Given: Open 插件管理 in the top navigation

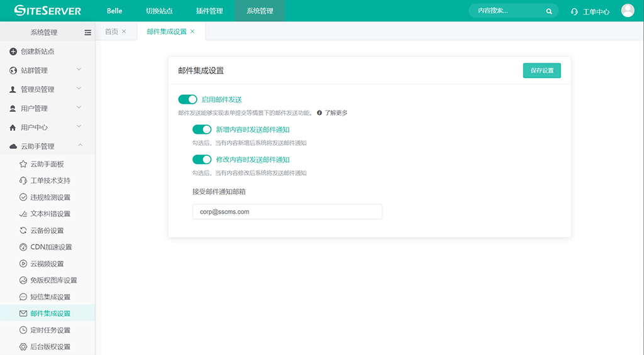Looking at the screenshot, I should point(209,11).
